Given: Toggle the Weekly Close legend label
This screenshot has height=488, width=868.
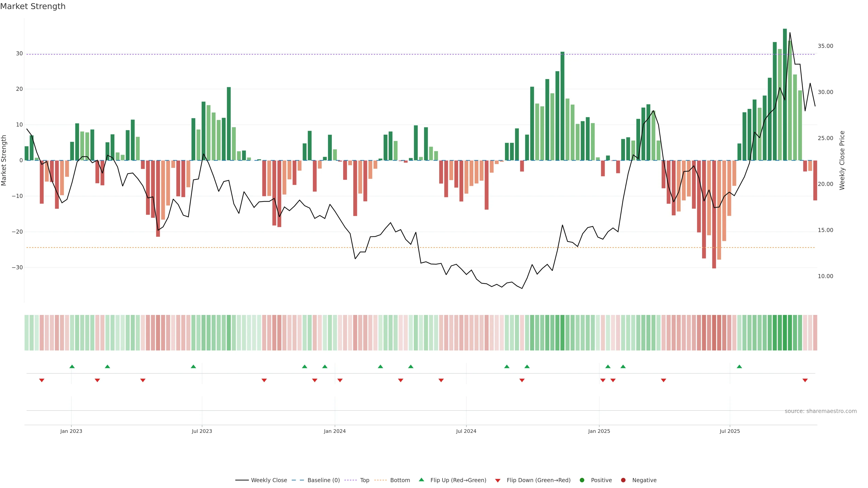Looking at the screenshot, I should tap(269, 480).
